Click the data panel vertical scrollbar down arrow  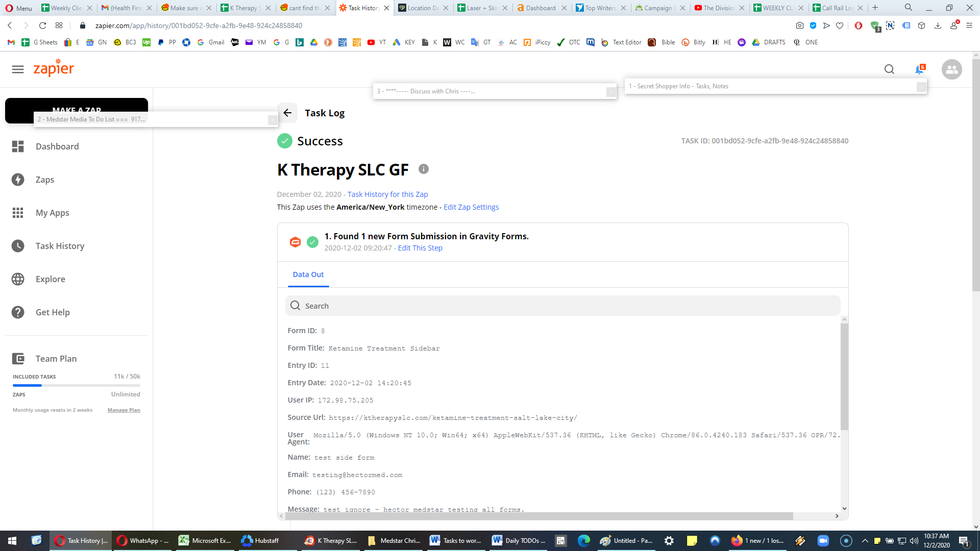(844, 508)
